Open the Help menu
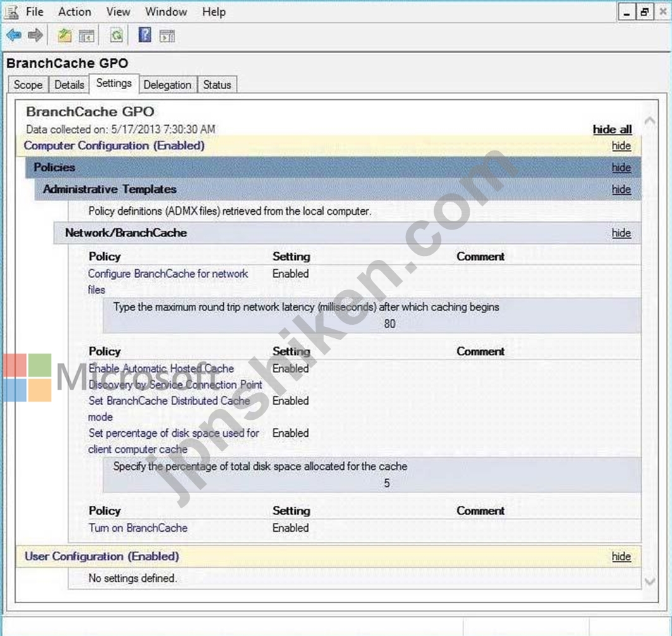 (214, 11)
